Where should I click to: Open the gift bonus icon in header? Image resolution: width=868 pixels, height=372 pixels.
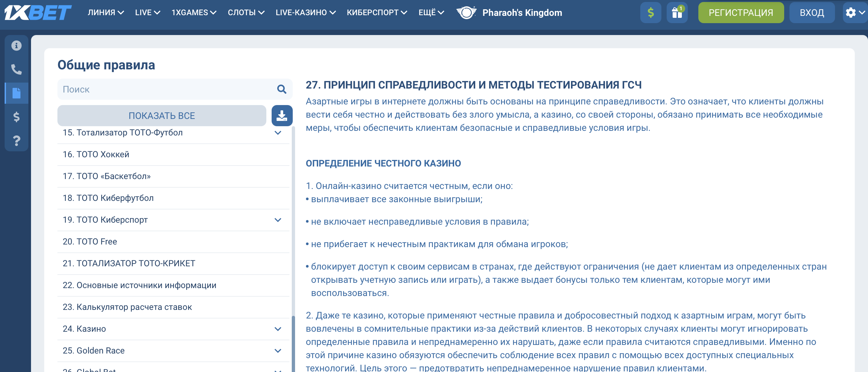click(677, 13)
